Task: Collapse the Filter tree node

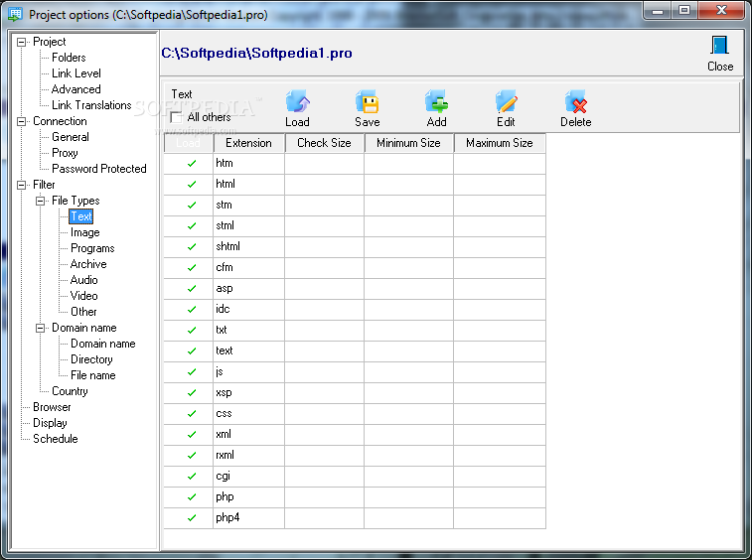Action: pos(21,185)
